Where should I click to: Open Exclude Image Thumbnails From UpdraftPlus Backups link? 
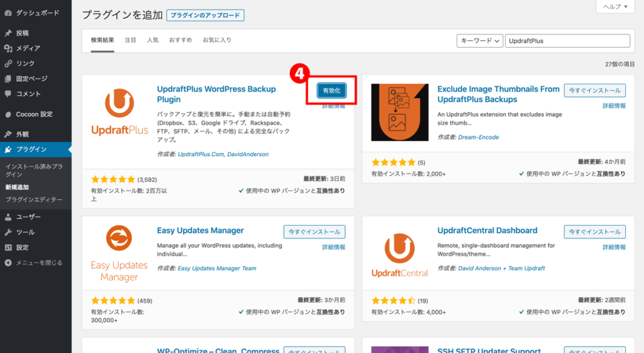498,94
